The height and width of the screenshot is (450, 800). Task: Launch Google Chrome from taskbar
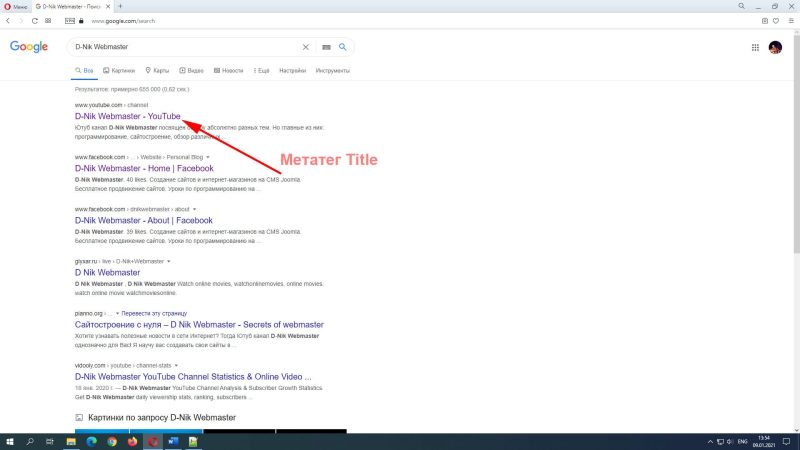click(x=112, y=441)
